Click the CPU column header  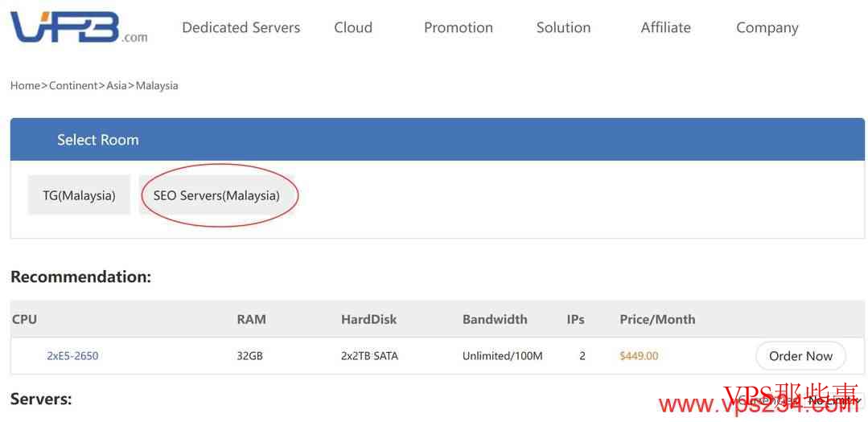pos(24,319)
